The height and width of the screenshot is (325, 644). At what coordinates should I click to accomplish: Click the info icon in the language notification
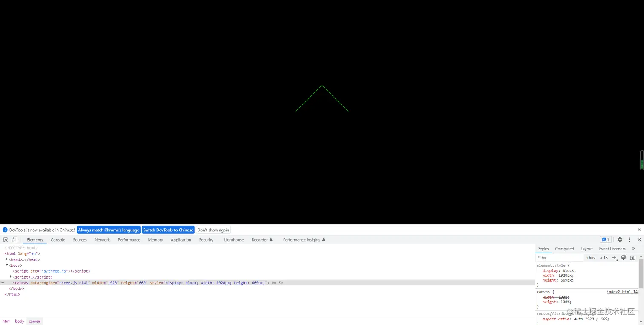coord(5,230)
